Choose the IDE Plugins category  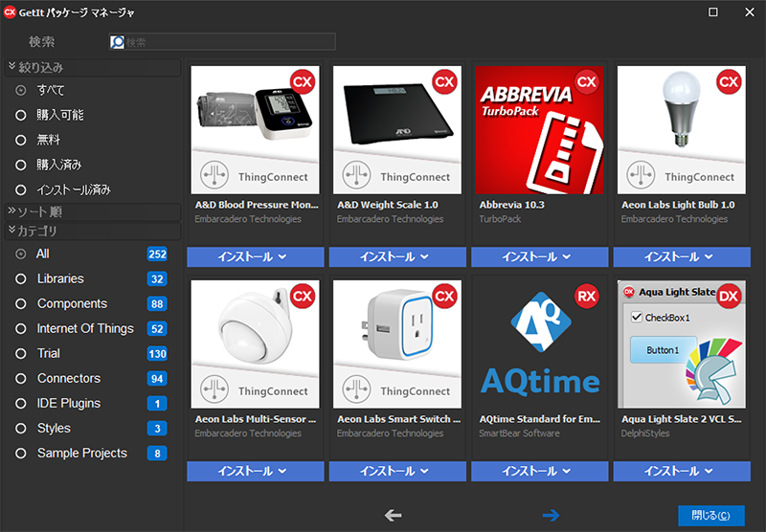pyautogui.click(x=68, y=403)
